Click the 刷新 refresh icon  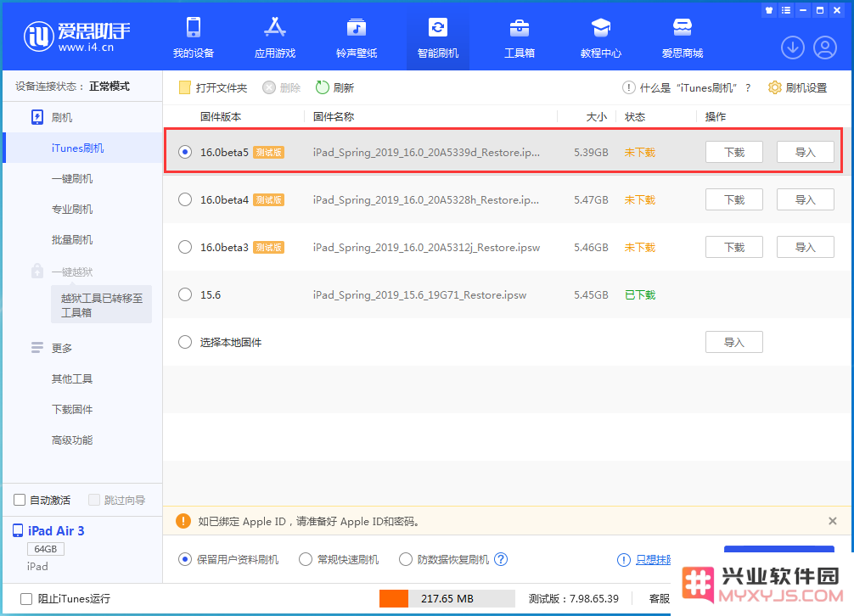(323, 87)
